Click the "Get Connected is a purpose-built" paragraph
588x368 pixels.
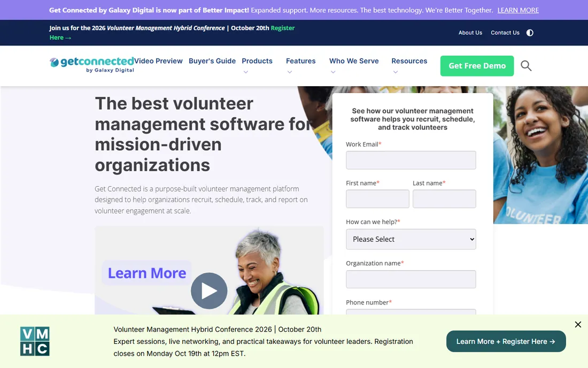pos(201,200)
